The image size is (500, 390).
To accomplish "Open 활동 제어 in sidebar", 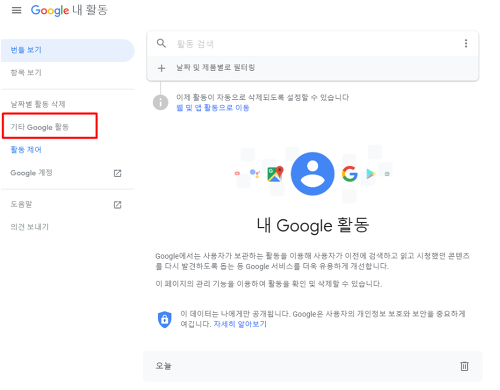I will click(x=26, y=150).
